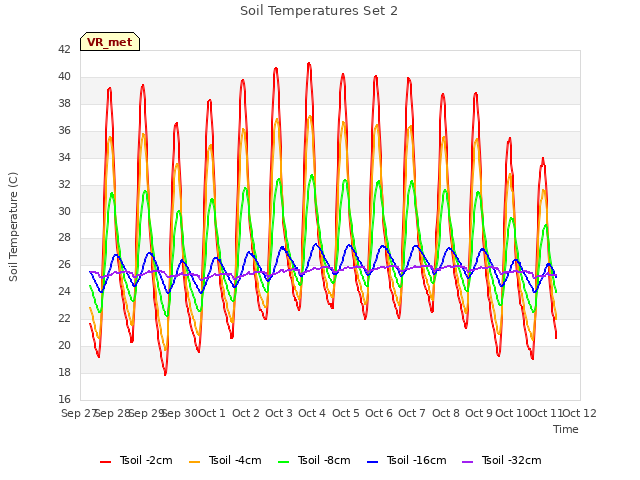Toggle the Tsoil -8cm legend entry

(x=314, y=460)
